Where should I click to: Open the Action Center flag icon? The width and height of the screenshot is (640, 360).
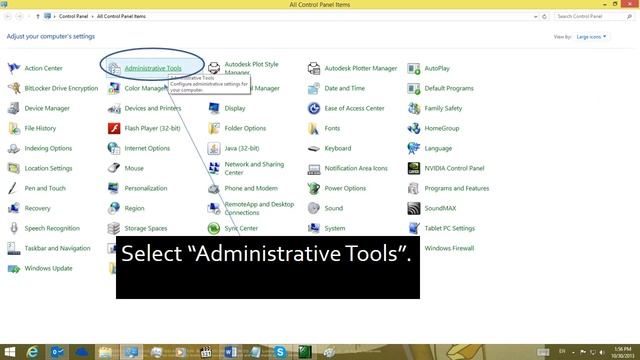14,68
